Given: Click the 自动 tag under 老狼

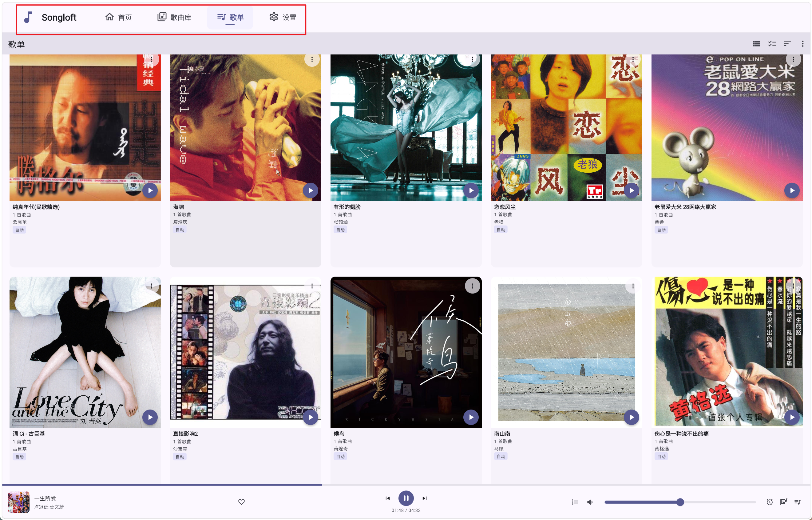Looking at the screenshot, I should (501, 230).
